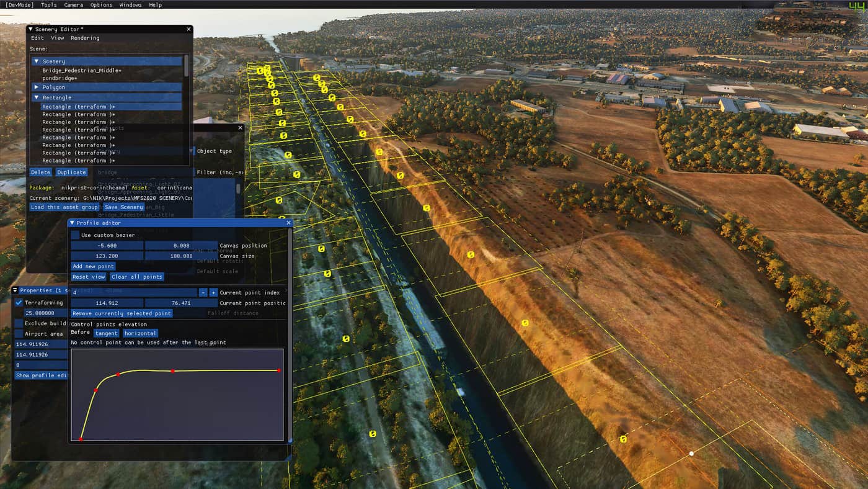Select Bridge_Pedestrian_Middle in scene list
The width and height of the screenshot is (868, 489).
81,71
